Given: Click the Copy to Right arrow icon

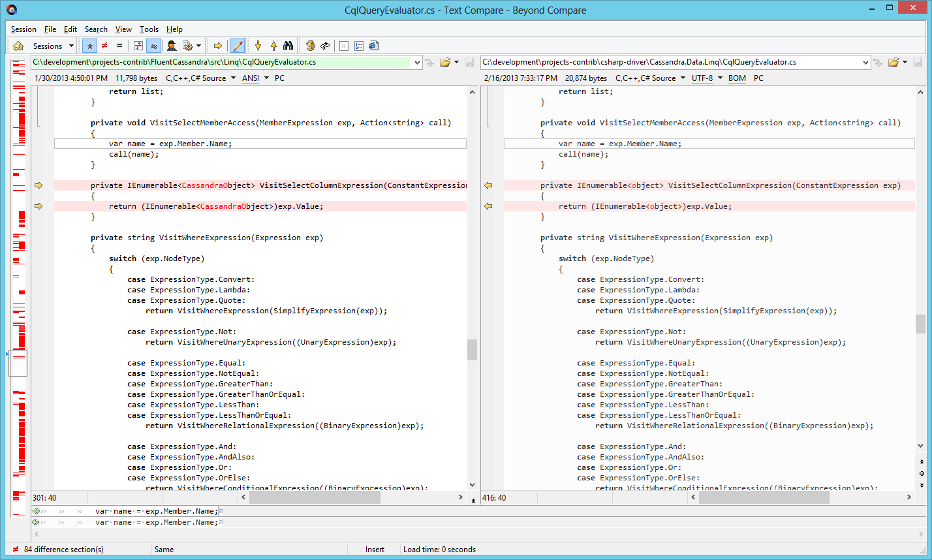Looking at the screenshot, I should [218, 46].
